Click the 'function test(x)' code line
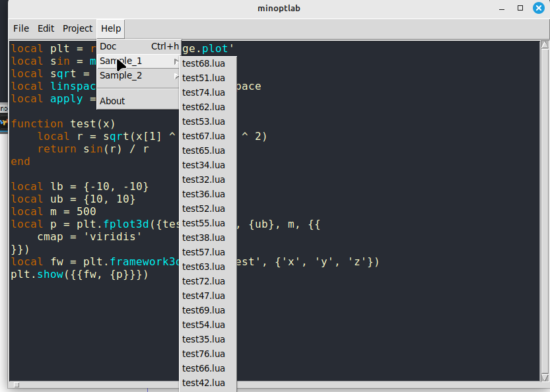Screen dimensions: 550x392 point(63,124)
